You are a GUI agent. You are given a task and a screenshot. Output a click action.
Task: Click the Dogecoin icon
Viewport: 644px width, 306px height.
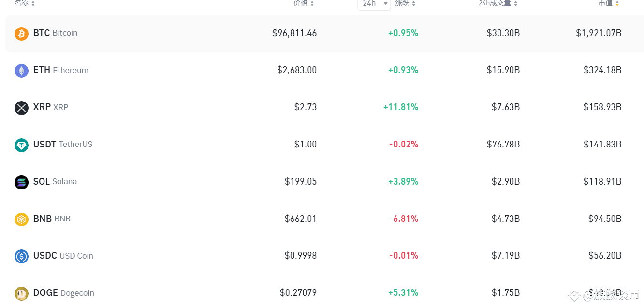[21, 293]
